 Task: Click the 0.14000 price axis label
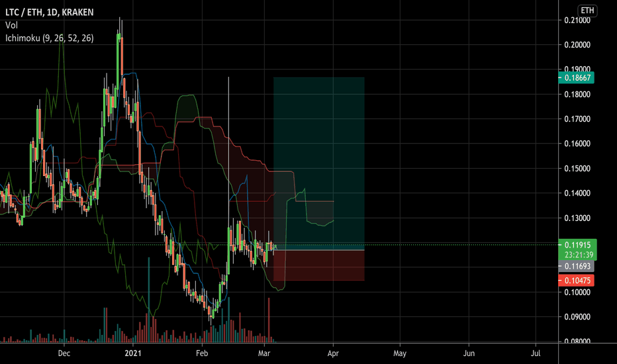577,193
